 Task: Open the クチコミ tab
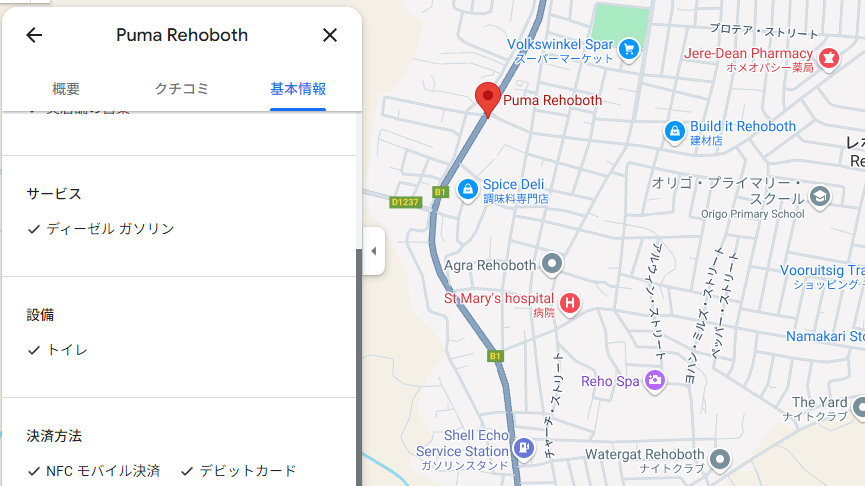point(181,89)
